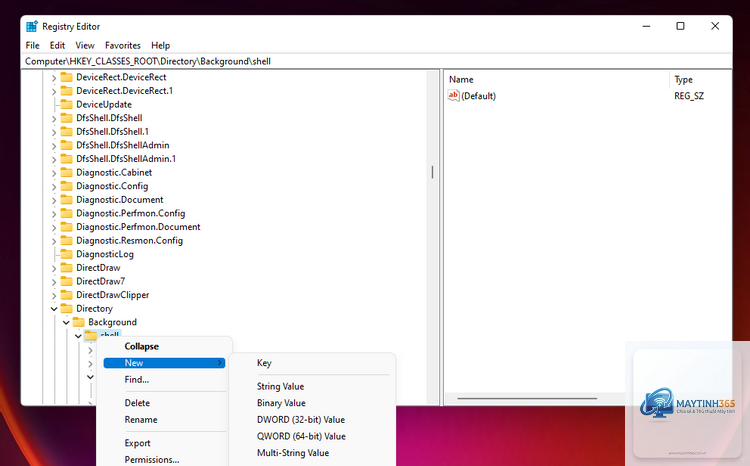Click the tree pane vertical scrollbar thumb
This screenshot has width=750, height=466.
pyautogui.click(x=432, y=172)
